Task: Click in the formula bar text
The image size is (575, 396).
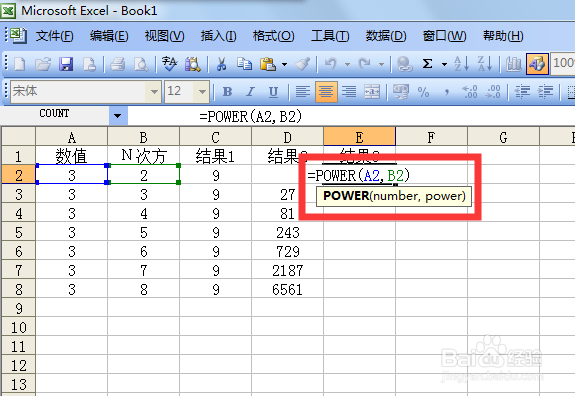Action: pos(251,117)
